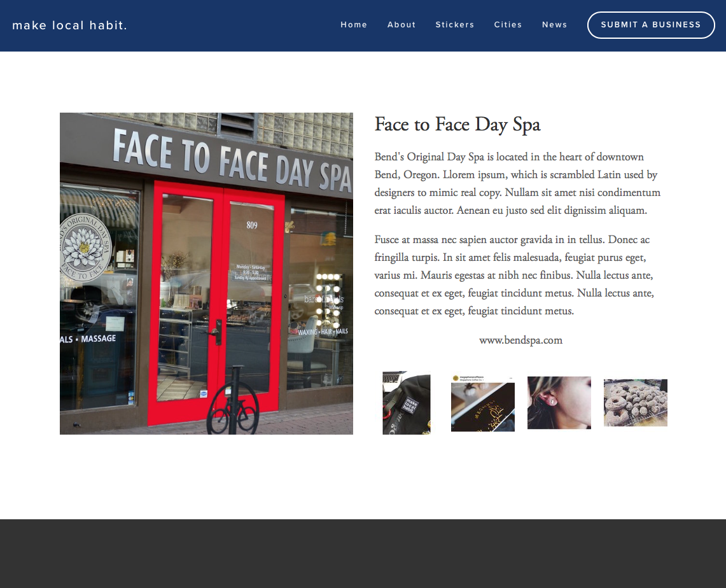
Task: Click the 'make local habit.' site logo
Action: click(69, 25)
